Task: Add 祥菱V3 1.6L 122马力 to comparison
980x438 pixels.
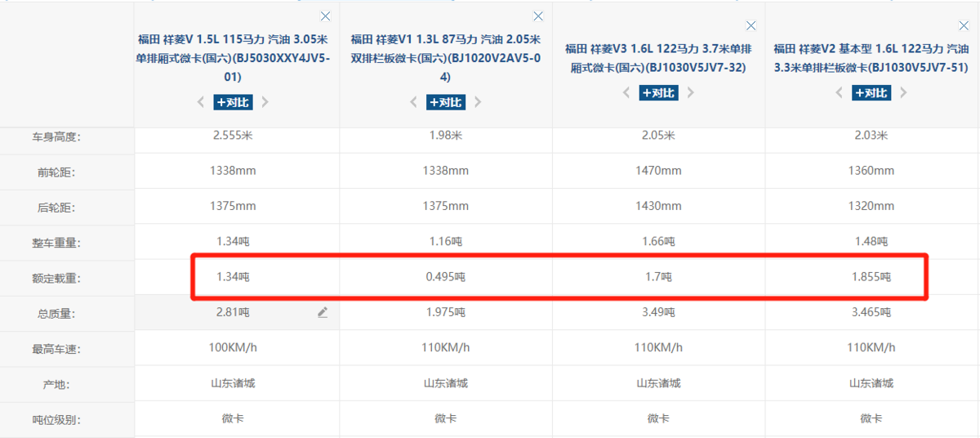Action: click(659, 93)
